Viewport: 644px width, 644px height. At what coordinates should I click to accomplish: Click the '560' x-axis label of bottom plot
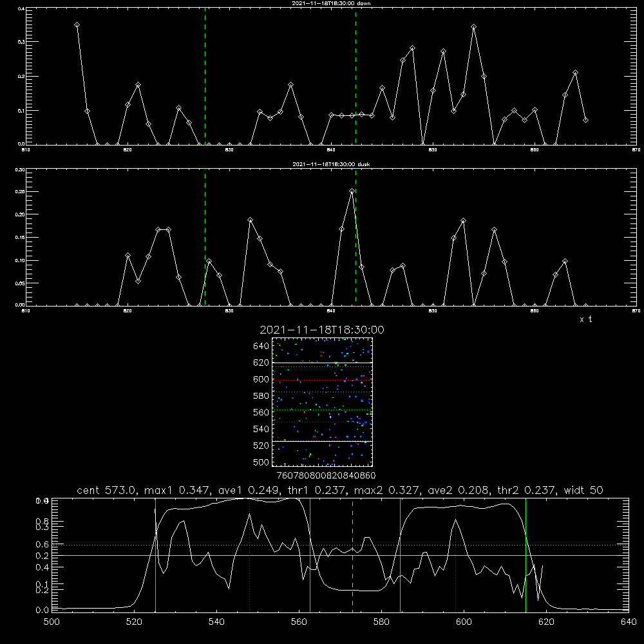click(299, 622)
